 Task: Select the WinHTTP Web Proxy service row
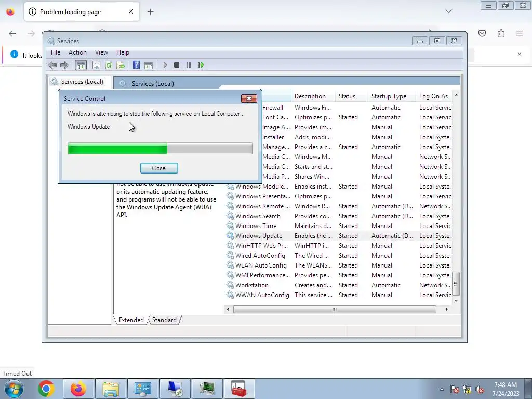pyautogui.click(x=339, y=245)
